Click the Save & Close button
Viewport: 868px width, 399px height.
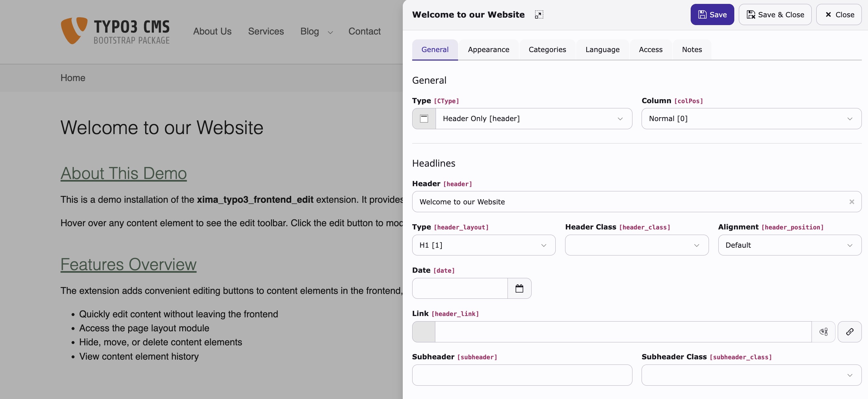coord(775,15)
